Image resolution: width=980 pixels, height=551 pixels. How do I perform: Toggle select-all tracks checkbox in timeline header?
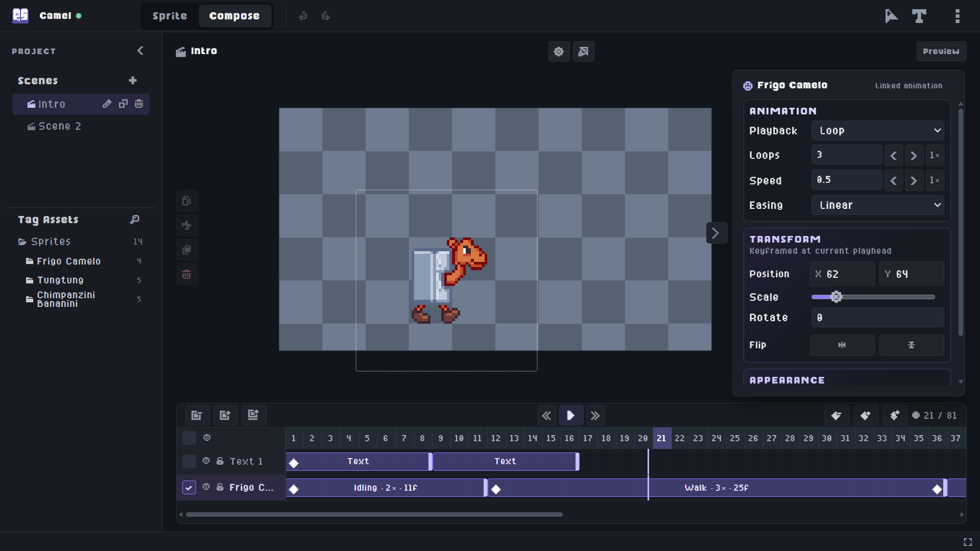click(189, 438)
